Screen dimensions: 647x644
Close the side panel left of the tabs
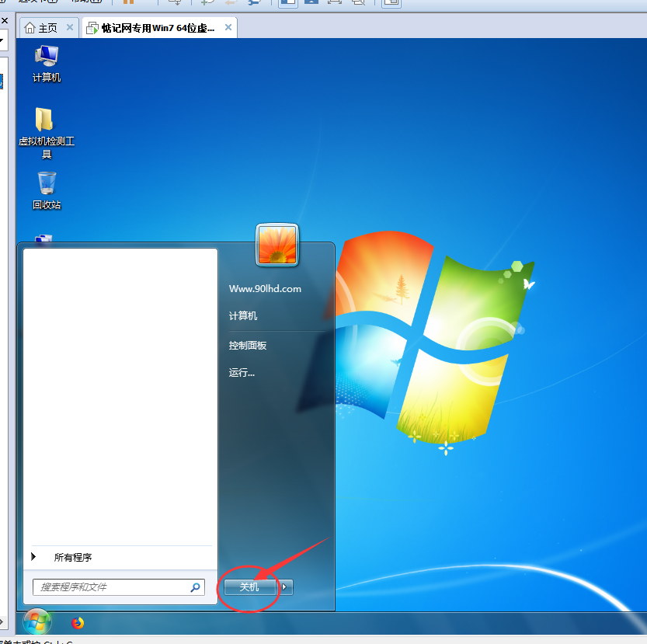pos(5,20)
